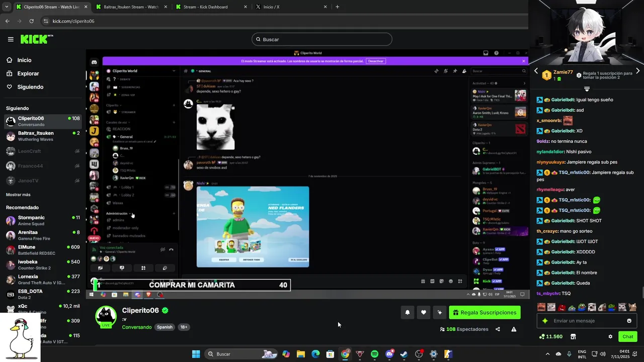Open Steam from taskbar

[404, 354]
